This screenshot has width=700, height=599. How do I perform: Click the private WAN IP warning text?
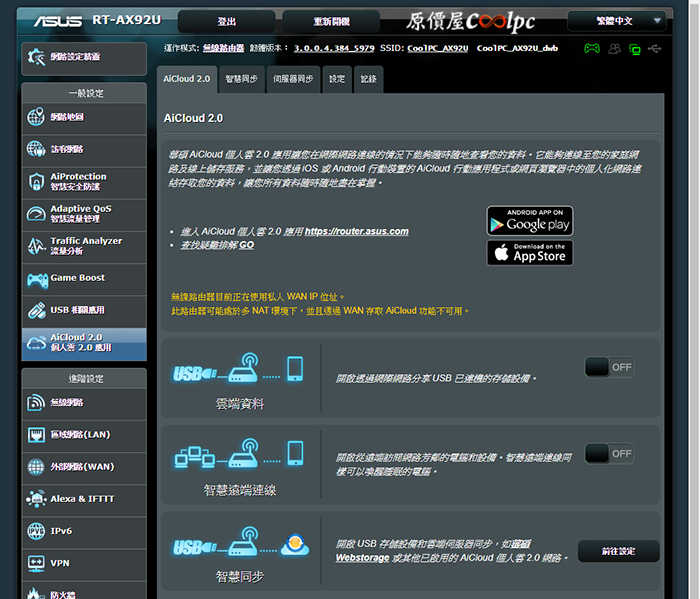258,297
